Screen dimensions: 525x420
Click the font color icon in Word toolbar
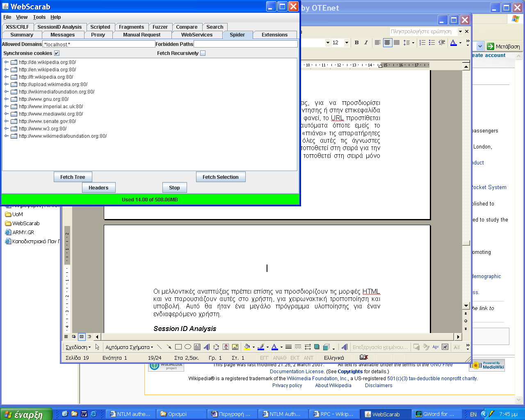click(x=453, y=43)
